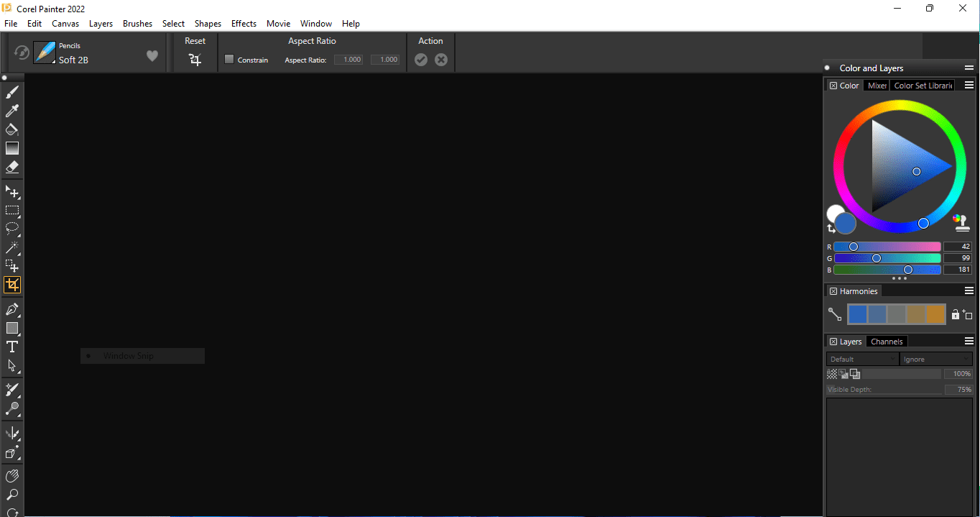Select the Perspective Guides tool

coord(12,452)
